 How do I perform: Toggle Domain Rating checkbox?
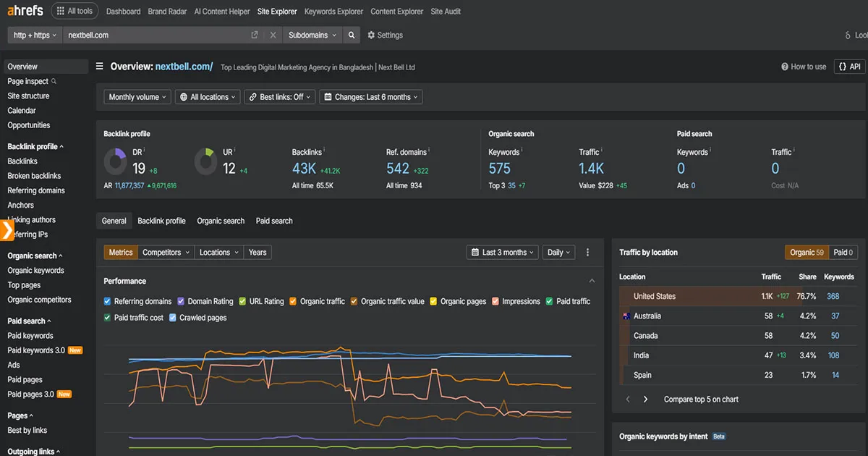point(181,301)
